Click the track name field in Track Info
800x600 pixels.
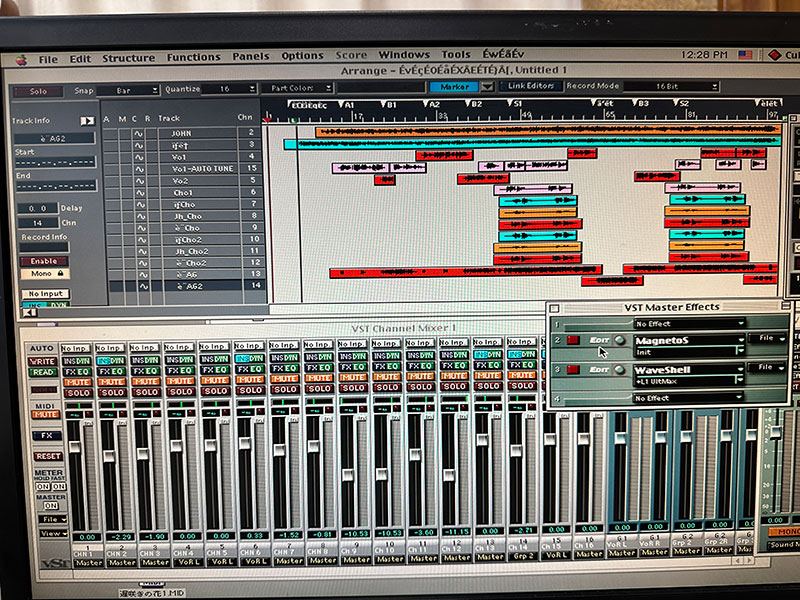[x=54, y=138]
